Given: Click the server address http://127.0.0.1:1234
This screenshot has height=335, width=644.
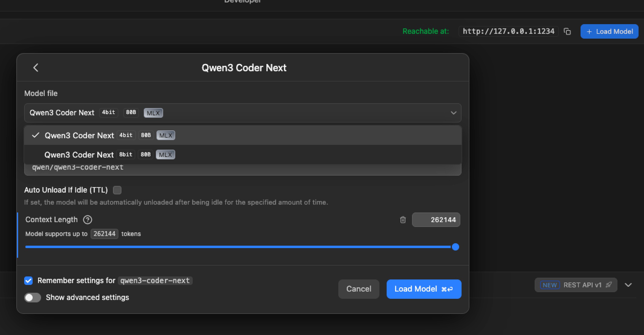Looking at the screenshot, I should tap(508, 31).
